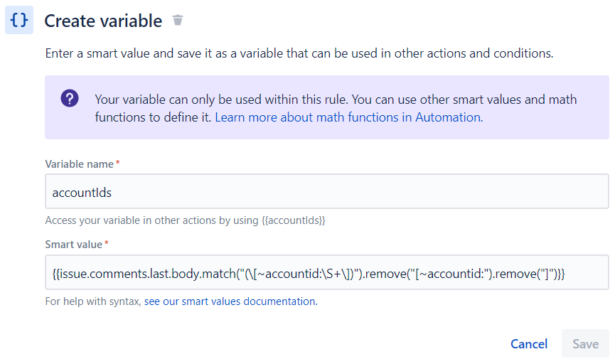Click the curly braces variable icon
Viewport: 615px width, 364px height.
point(19,20)
